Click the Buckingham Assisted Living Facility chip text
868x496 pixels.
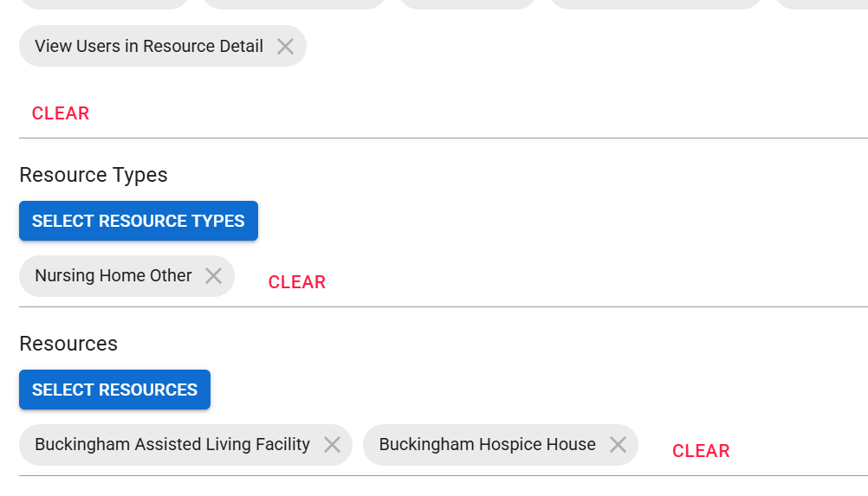[x=172, y=445]
